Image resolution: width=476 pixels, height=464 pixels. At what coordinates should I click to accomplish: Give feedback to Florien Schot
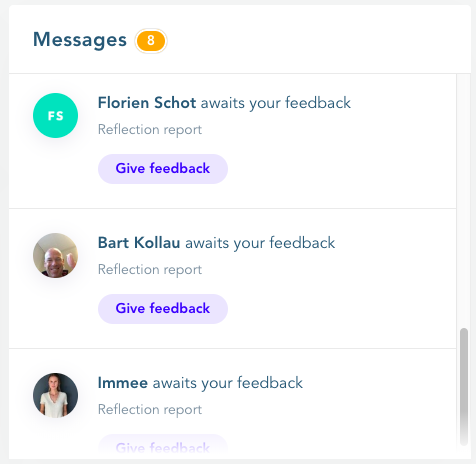163,169
